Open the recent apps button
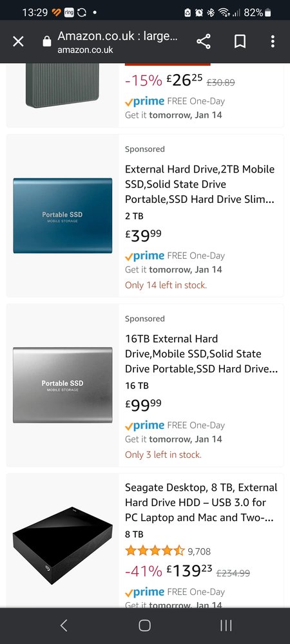The width and height of the screenshot is (290, 644). pos(226,625)
